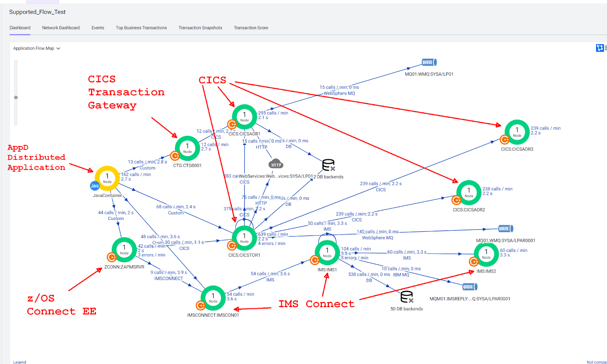Click orange agent badge on CTG:CTG0001
Screen dimensions: 607x364
[175, 156]
